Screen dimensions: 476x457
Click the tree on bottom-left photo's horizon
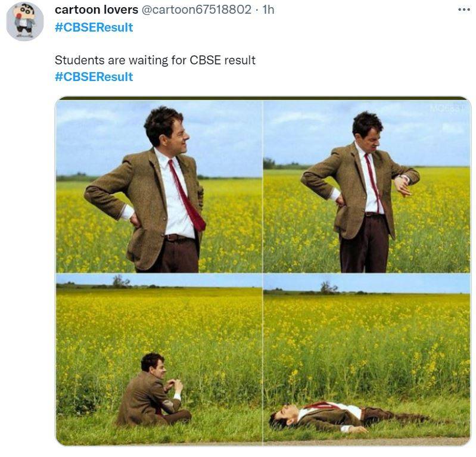pos(120,281)
